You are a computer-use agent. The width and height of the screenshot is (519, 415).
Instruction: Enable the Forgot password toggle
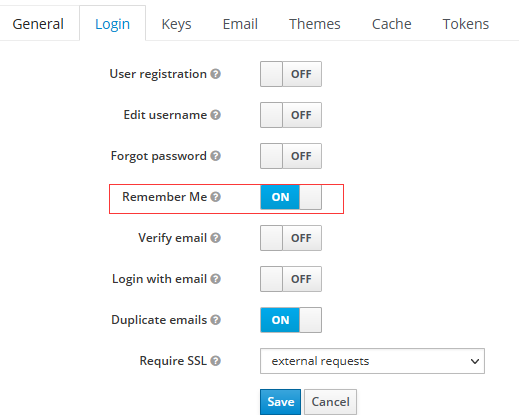click(291, 156)
